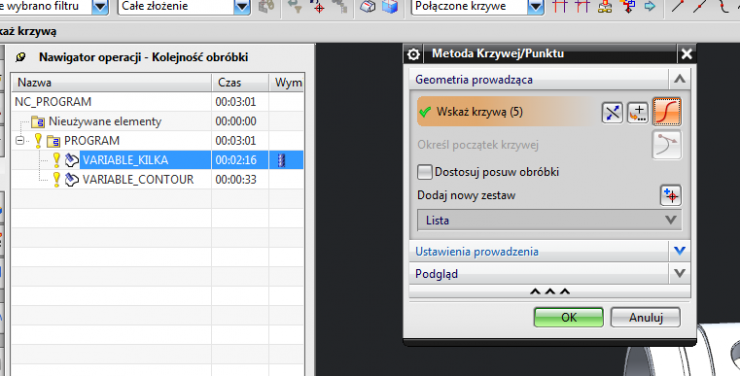Click the Anuluj button

click(646, 318)
